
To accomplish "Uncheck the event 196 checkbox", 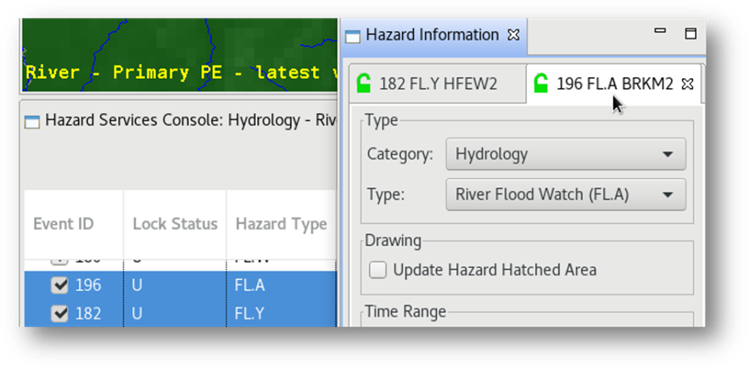I will click(60, 285).
